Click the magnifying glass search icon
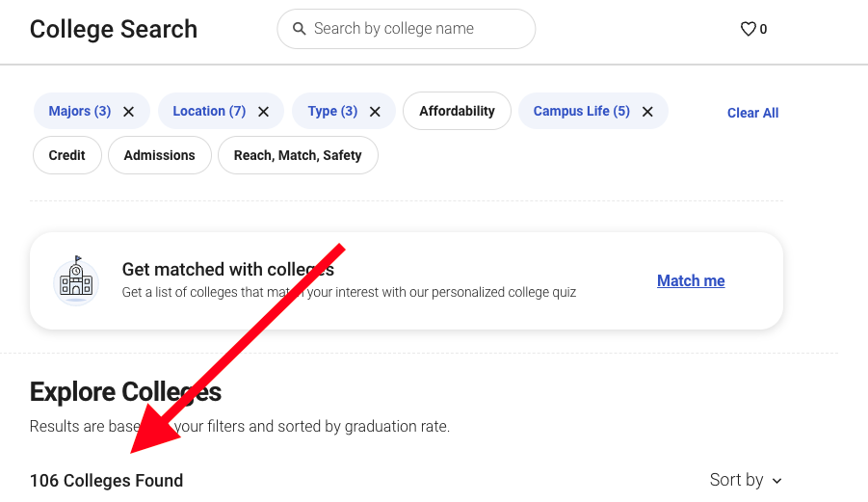The width and height of the screenshot is (868, 502). (299, 29)
